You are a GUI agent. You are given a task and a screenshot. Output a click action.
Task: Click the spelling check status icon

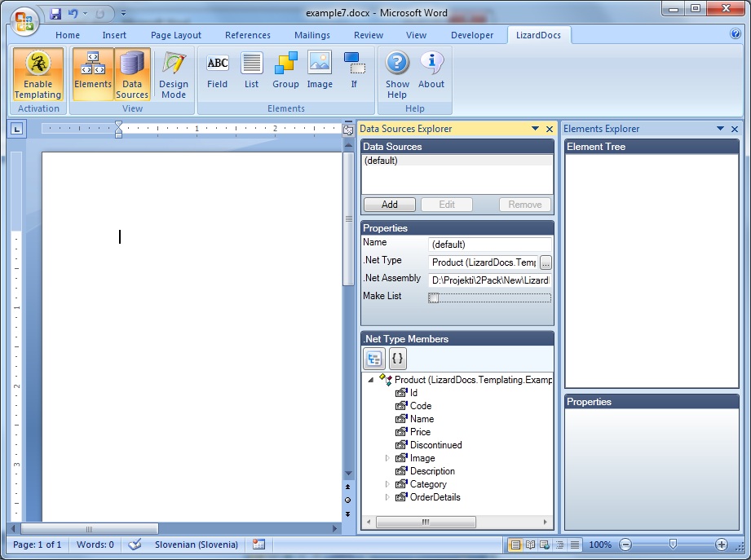click(135, 545)
